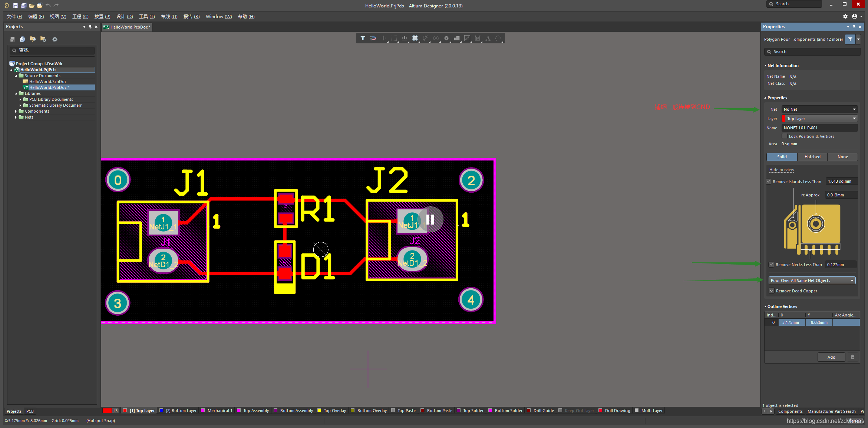Select the place component chip icon
Screen dimensions: 868x428
pyautogui.click(x=415, y=38)
